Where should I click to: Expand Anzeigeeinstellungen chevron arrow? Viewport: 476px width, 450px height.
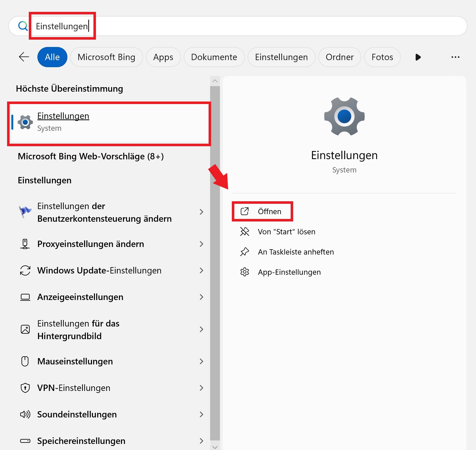(x=201, y=297)
